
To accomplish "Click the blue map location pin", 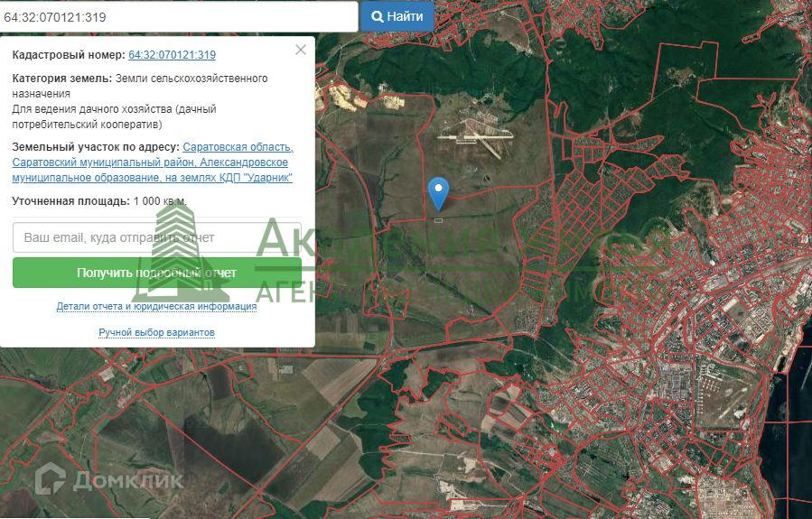I will pos(439,192).
